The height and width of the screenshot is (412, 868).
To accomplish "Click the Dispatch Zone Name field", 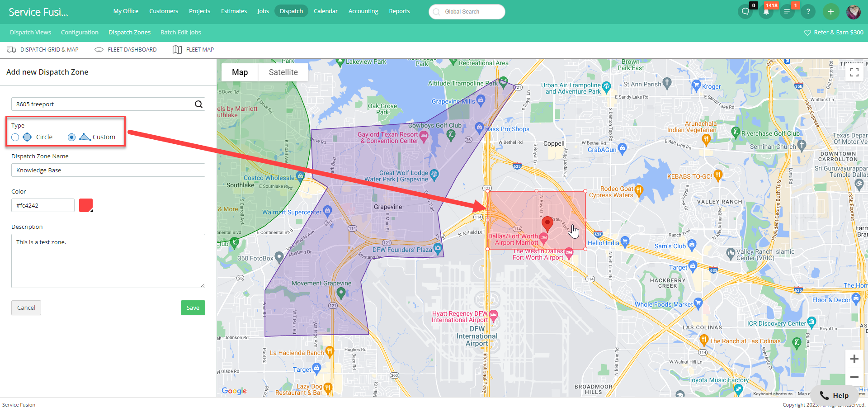I will 108,170.
